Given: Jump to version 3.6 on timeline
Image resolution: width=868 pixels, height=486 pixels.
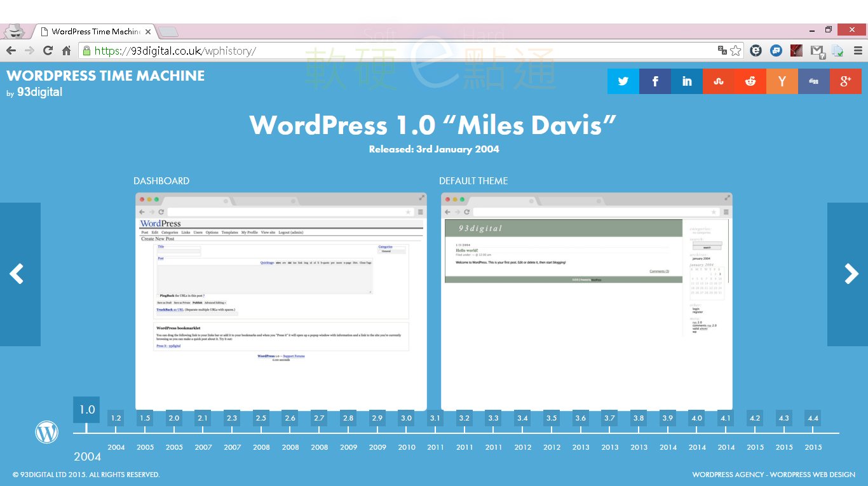Looking at the screenshot, I should click(581, 418).
